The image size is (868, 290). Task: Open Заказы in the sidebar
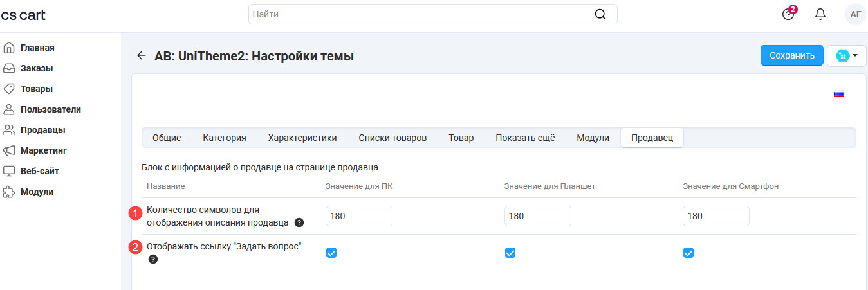[37, 68]
